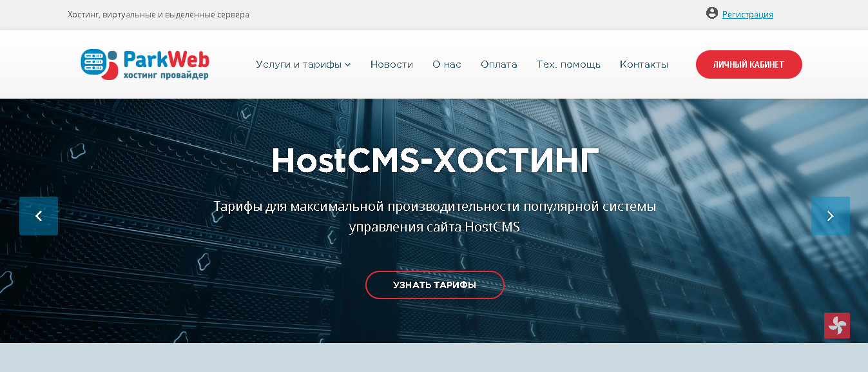This screenshot has width=868, height=372.
Task: Click the text 'Хостинг, виртуальные и выделенные сервера'
Action: pos(159,14)
